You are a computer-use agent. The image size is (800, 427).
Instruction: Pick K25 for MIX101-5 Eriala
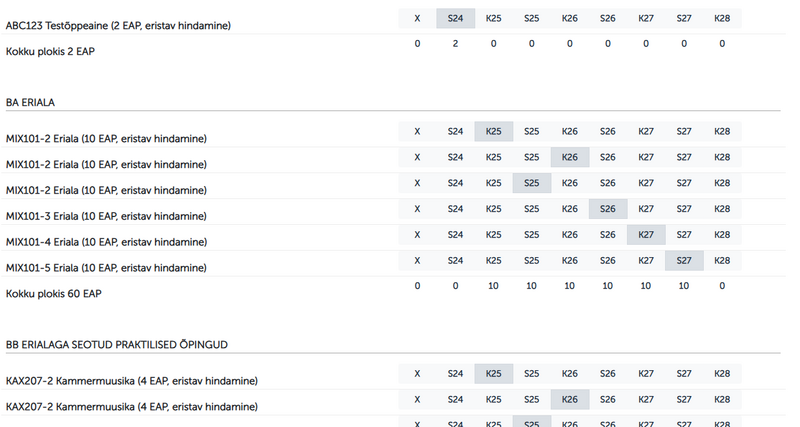(494, 260)
